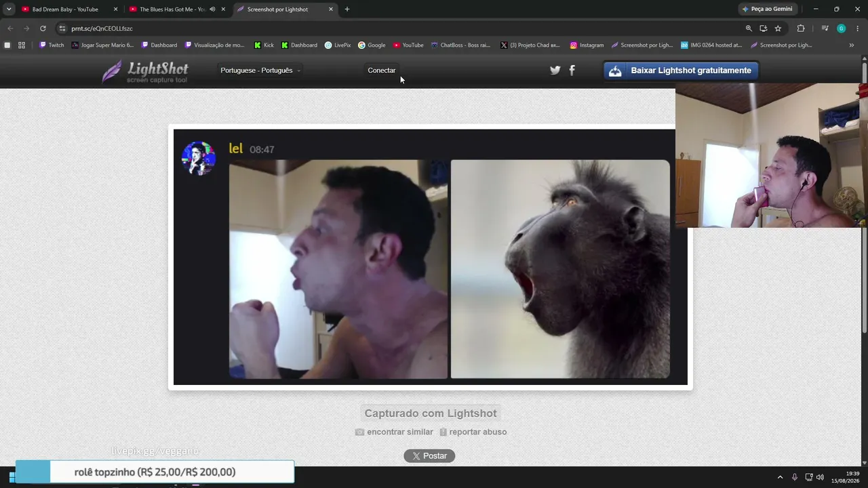Bookmark this page with the star icon

click(778, 28)
